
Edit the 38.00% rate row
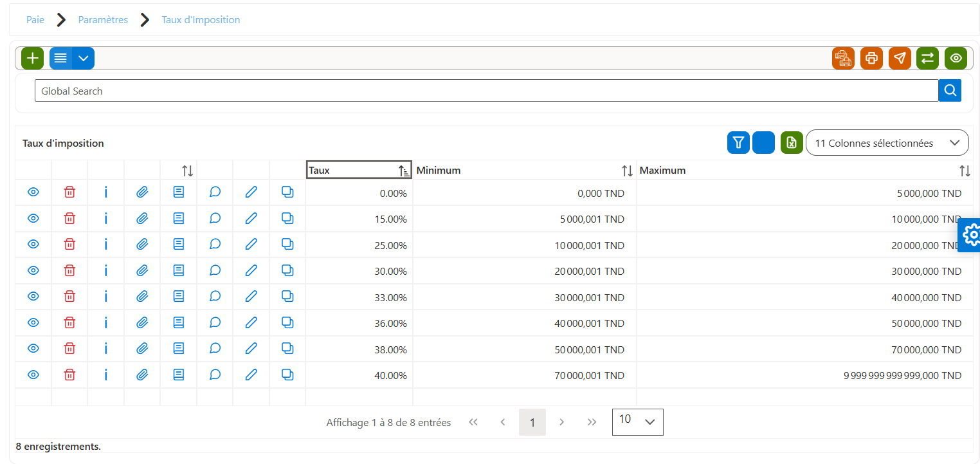(x=251, y=349)
